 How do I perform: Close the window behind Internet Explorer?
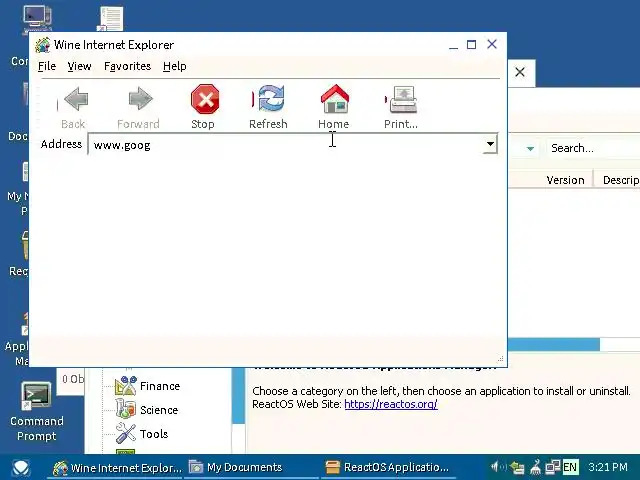[520, 72]
